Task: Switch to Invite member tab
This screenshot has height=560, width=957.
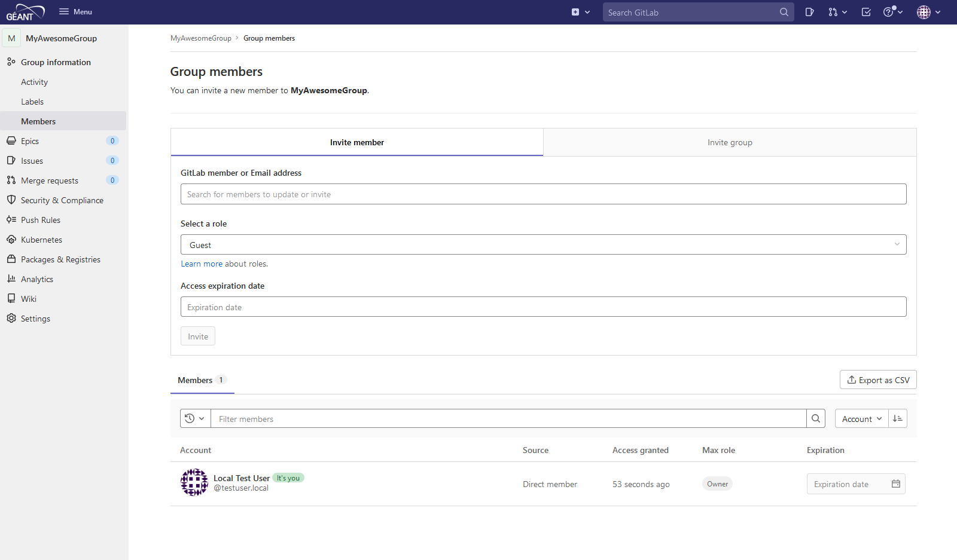Action: [357, 142]
